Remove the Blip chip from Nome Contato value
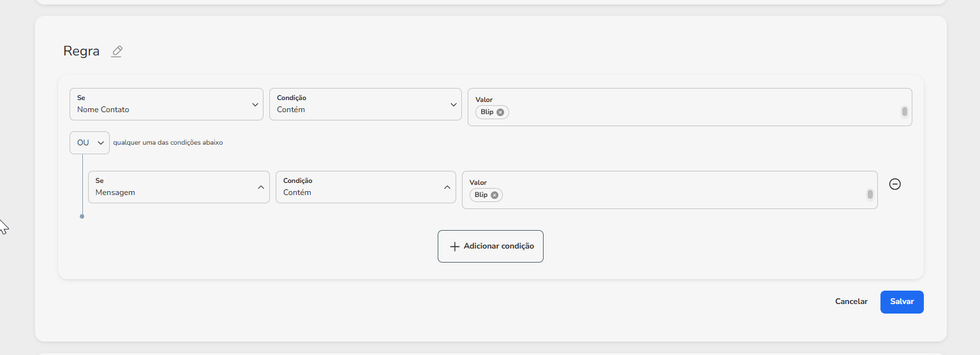This screenshot has height=355, width=980. click(x=500, y=112)
